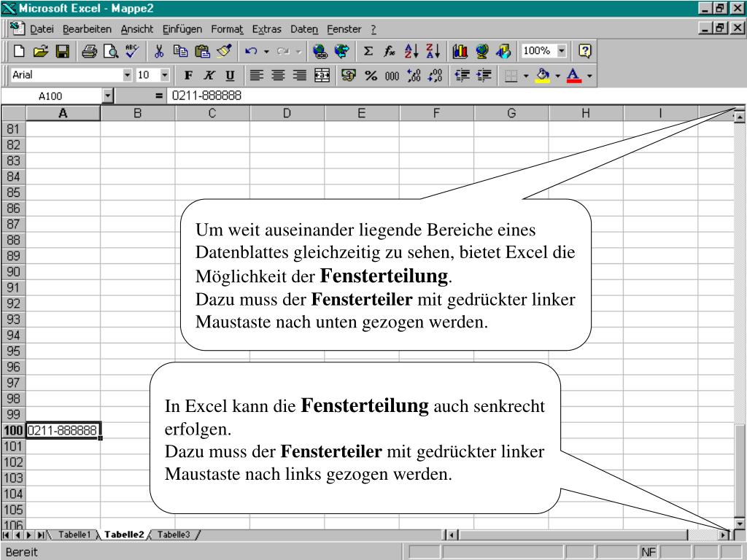Screen dimensions: 747x560
Task: Jump to the first sheet tab arrow
Action: [x=6, y=535]
